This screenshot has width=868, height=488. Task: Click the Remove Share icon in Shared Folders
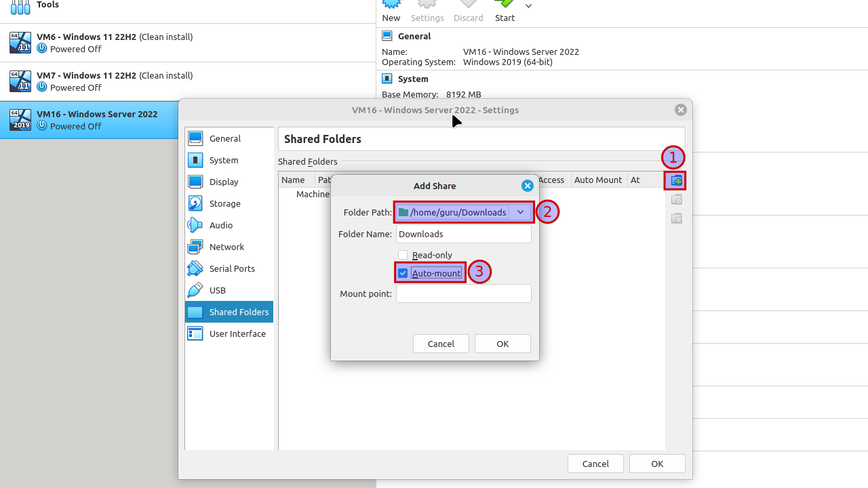click(676, 218)
